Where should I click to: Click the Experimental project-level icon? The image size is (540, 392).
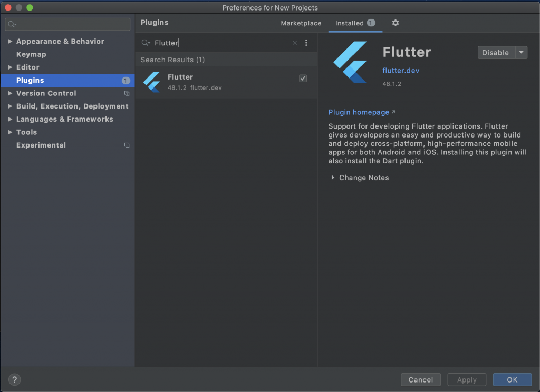127,145
